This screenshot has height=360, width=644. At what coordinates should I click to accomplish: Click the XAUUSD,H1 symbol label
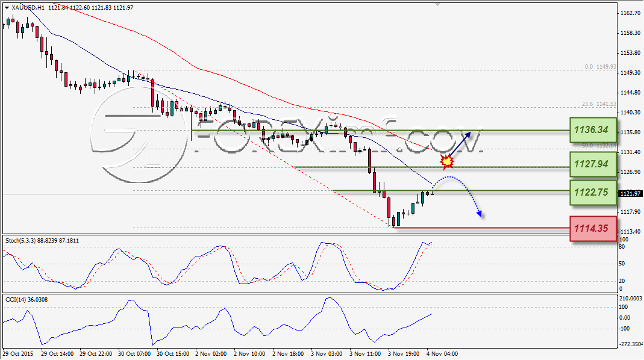(x=29, y=7)
